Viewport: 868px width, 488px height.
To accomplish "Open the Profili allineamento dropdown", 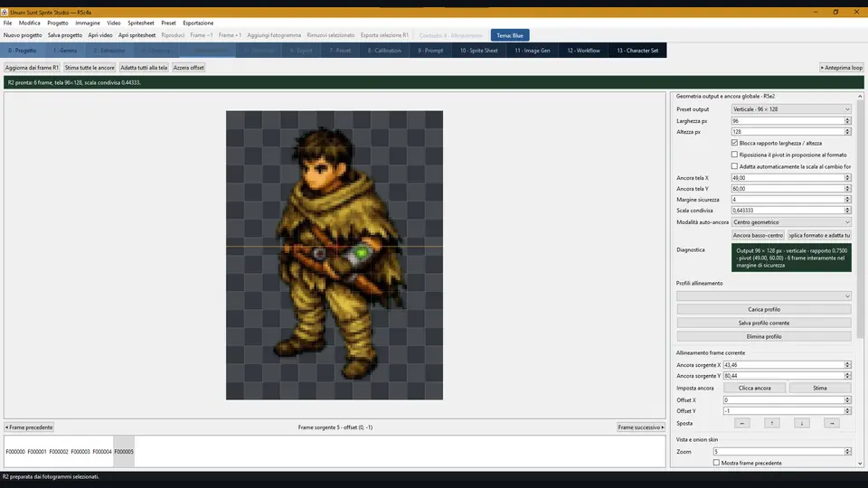I will tap(764, 296).
